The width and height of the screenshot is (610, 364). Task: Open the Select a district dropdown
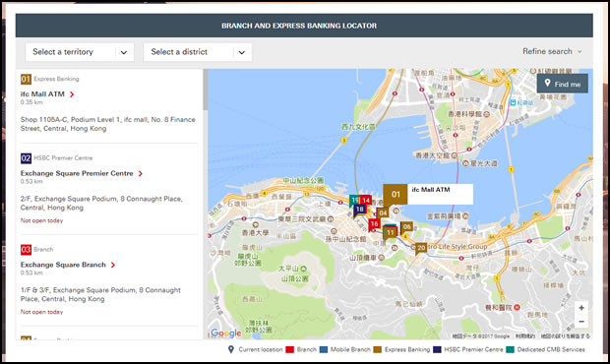[x=198, y=52]
